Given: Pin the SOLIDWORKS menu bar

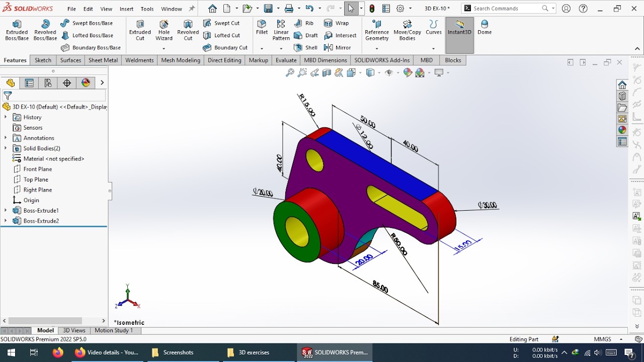Looking at the screenshot, I should (x=192, y=9).
